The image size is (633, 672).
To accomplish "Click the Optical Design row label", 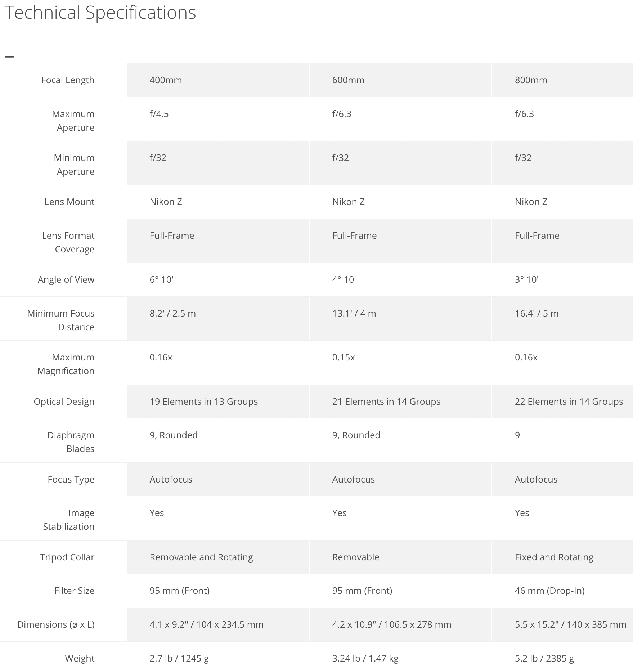I will click(x=64, y=402).
